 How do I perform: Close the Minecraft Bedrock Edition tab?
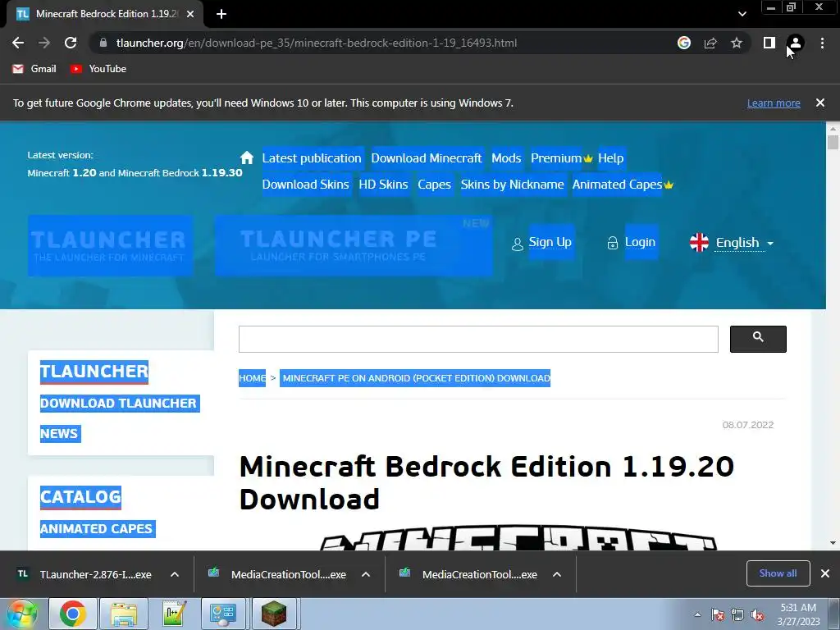[x=190, y=14]
